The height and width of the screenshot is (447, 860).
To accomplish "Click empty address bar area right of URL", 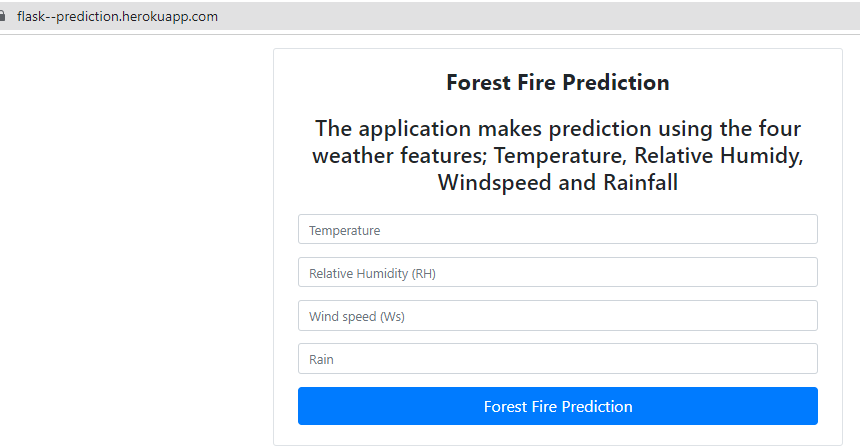I will pyautogui.click(x=538, y=16).
